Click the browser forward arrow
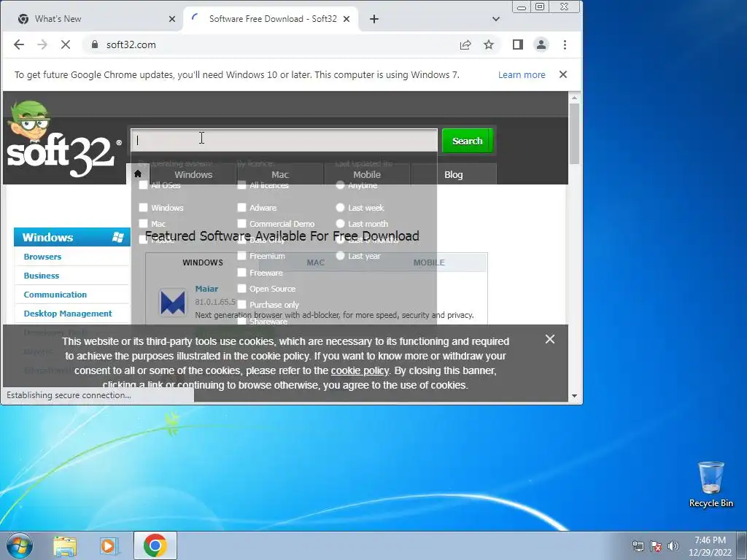 (42, 44)
